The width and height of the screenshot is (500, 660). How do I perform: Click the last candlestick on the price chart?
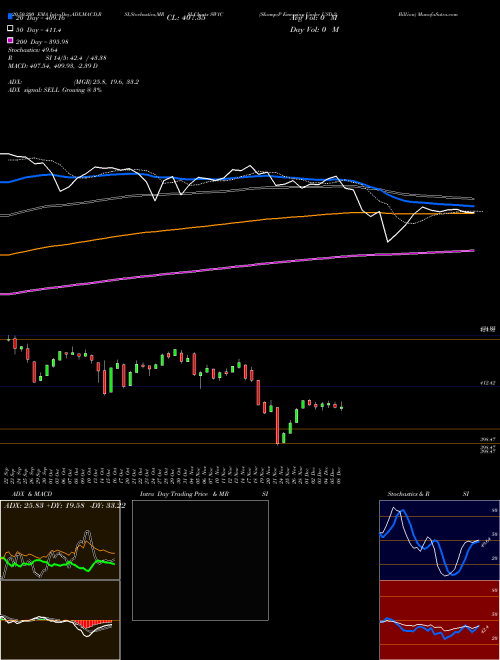coord(341,406)
